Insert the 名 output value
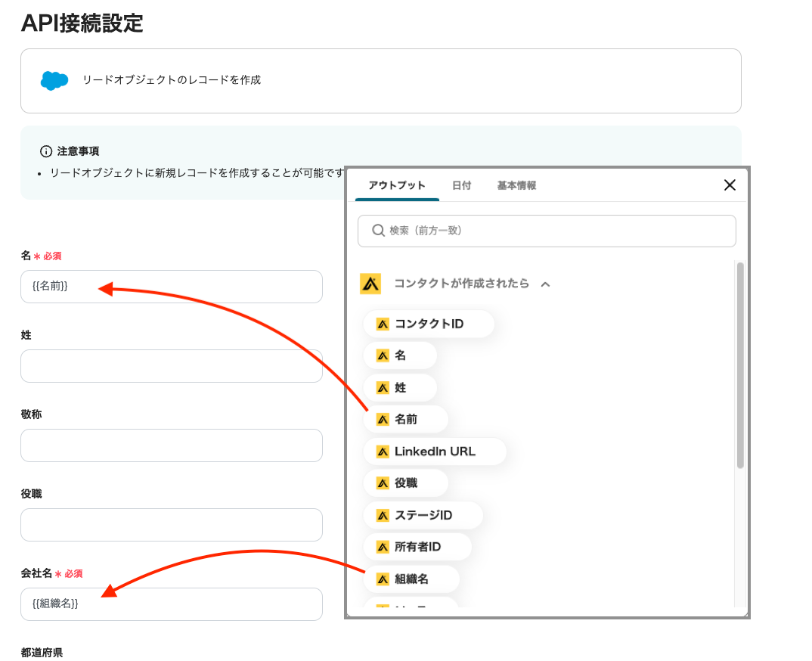The image size is (812, 661). (x=400, y=356)
